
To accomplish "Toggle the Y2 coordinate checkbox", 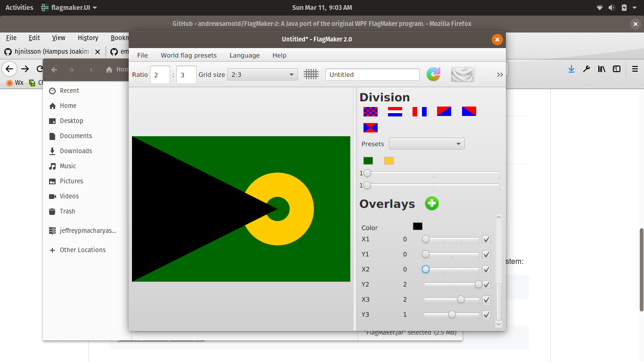I will (x=486, y=284).
